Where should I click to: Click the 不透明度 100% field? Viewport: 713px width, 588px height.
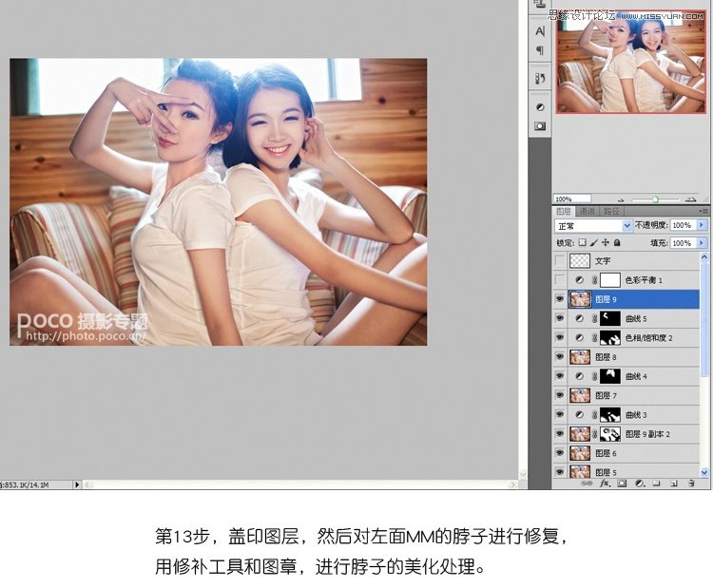[x=683, y=225]
